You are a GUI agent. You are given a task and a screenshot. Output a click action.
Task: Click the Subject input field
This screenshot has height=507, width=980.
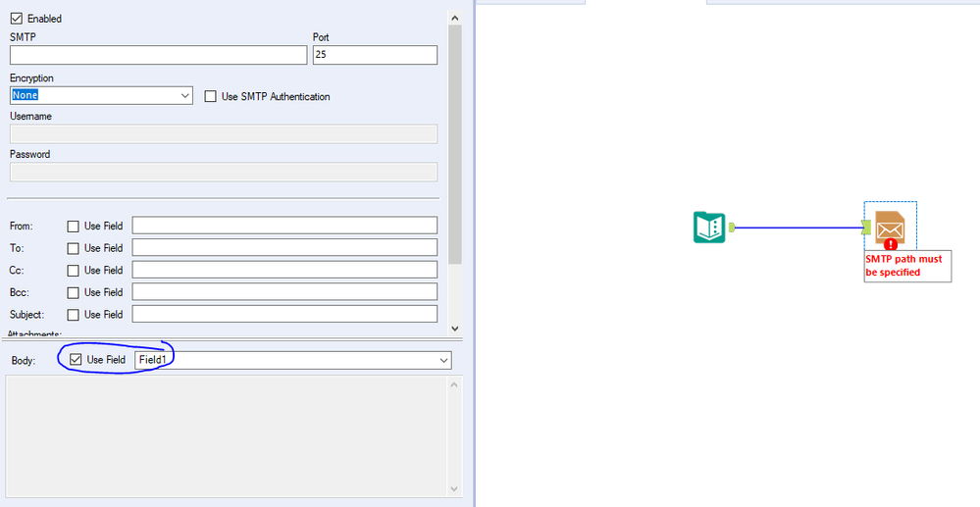(284, 314)
